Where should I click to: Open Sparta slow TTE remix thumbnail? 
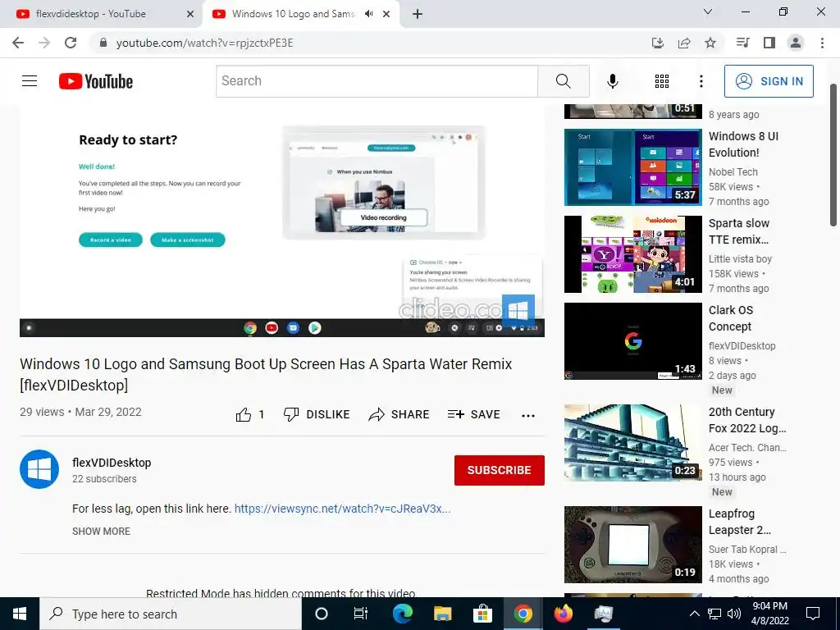tap(632, 254)
